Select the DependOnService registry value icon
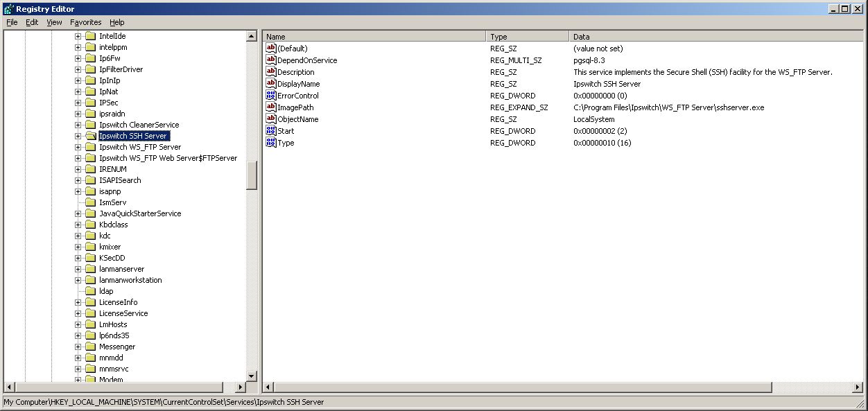The width and height of the screenshot is (868, 411). (x=271, y=60)
